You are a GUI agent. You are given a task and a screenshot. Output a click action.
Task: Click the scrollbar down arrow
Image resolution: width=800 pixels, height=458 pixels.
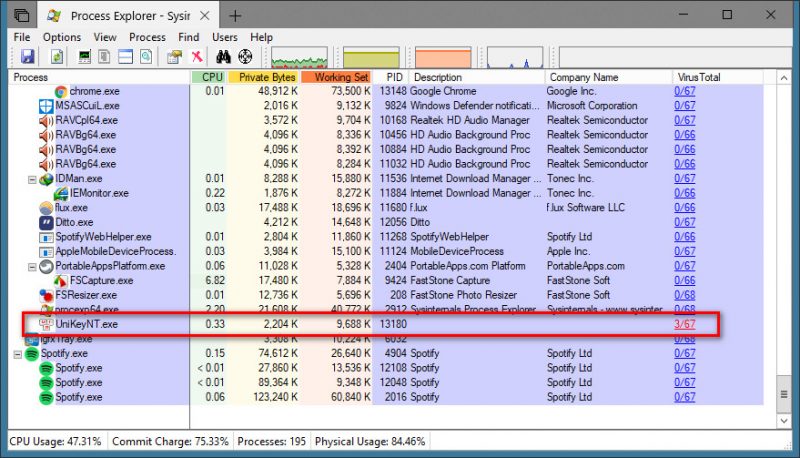point(784,421)
